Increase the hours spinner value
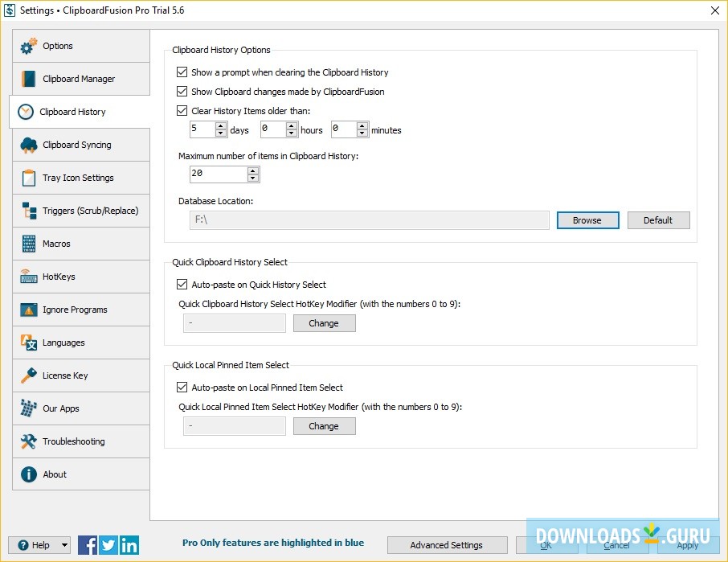Screen dimensions: 728x562 coord(292,126)
